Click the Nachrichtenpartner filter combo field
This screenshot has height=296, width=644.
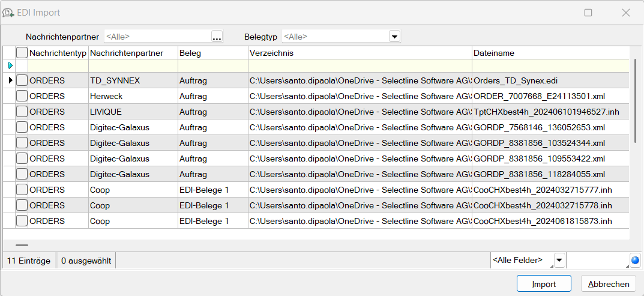pos(157,37)
